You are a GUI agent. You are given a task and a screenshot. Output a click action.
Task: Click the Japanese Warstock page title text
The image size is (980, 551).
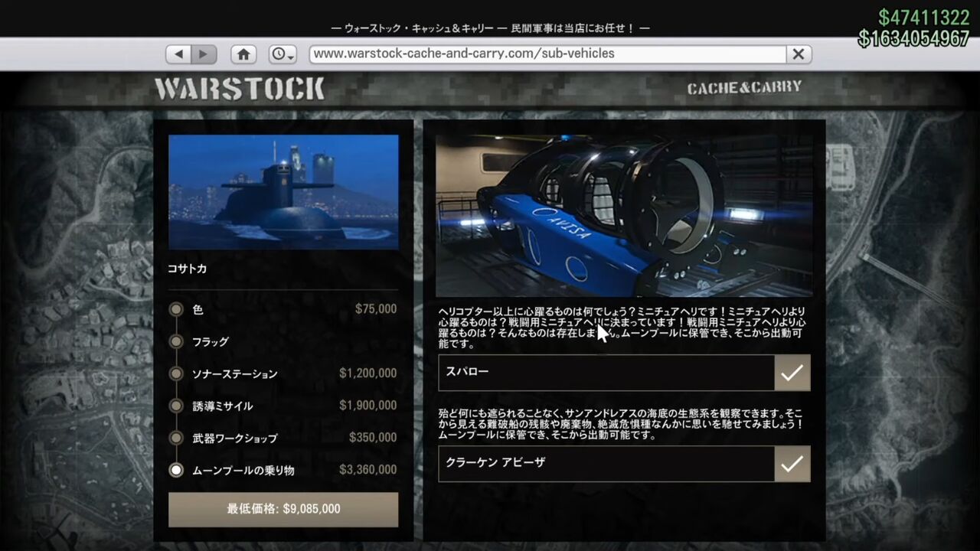490,28
